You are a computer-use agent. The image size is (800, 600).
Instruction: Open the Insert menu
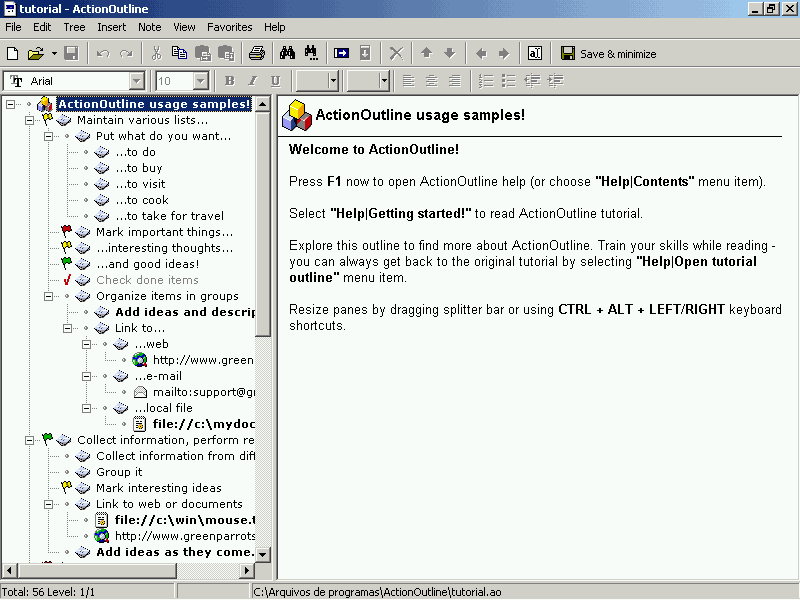point(111,27)
